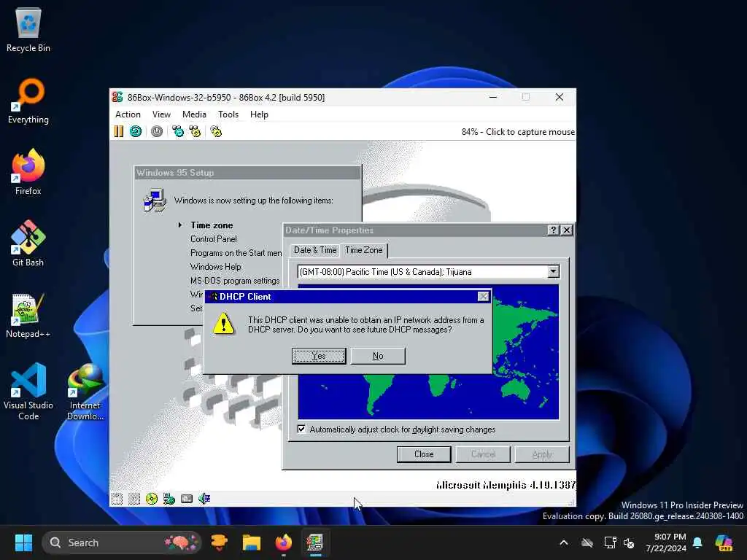The image size is (747, 560).
Task: Send Ctrl+Alt+Esc using yellow toolbar icon
Action: (195, 131)
